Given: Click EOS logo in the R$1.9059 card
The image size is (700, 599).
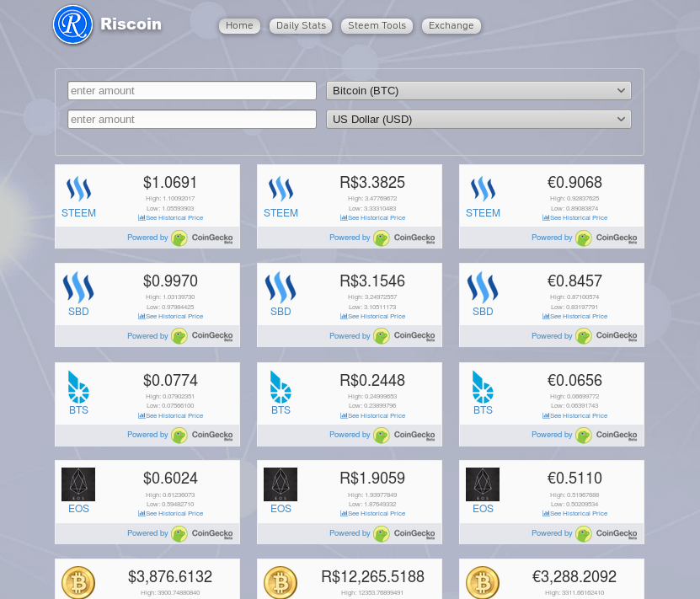Looking at the screenshot, I should (281, 484).
